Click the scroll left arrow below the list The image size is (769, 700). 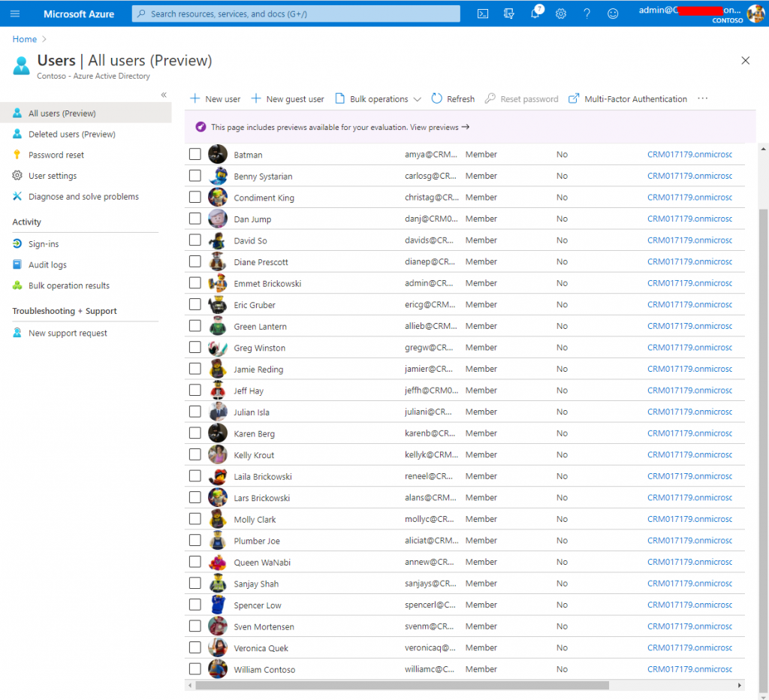190,685
